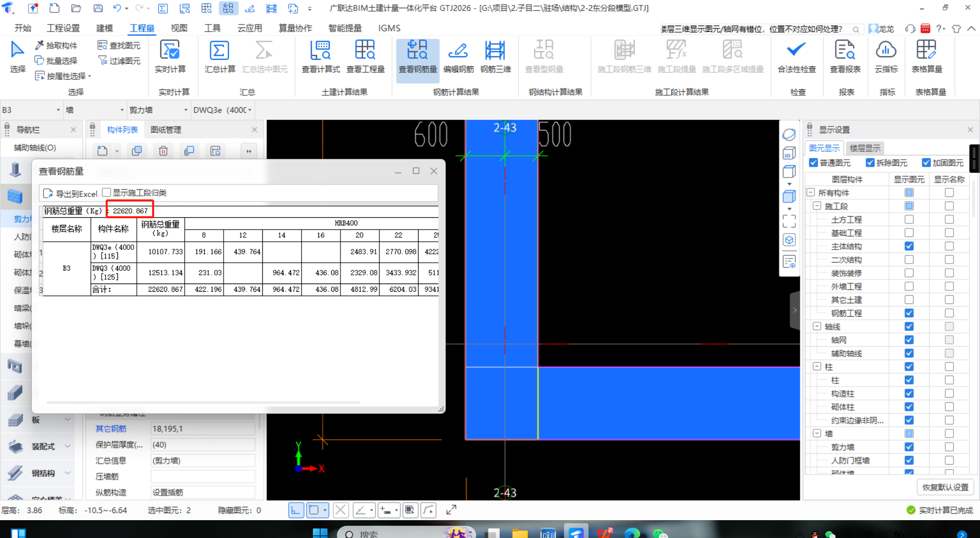Viewport: 980px width, 538px height.
Task: Open the 云应用 ribbon tab
Action: coord(250,28)
